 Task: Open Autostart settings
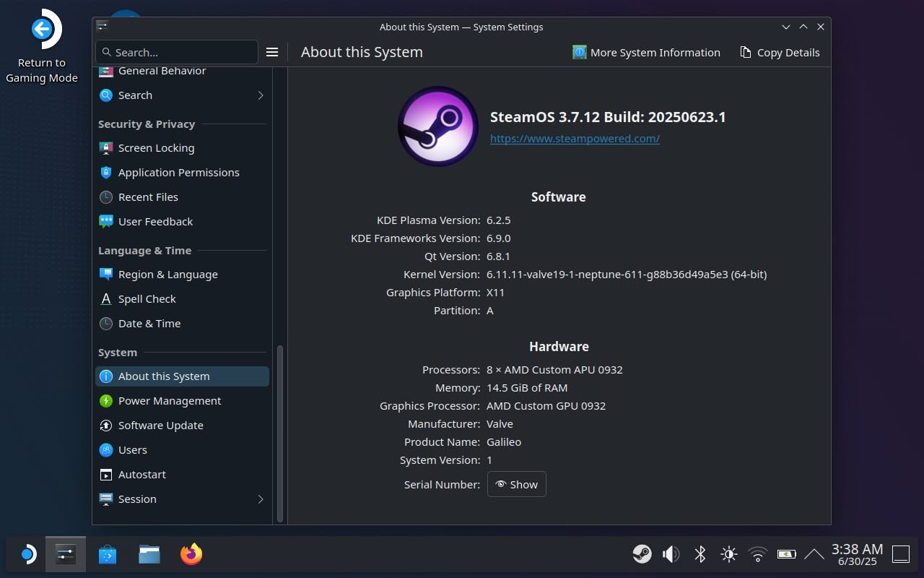(182, 474)
